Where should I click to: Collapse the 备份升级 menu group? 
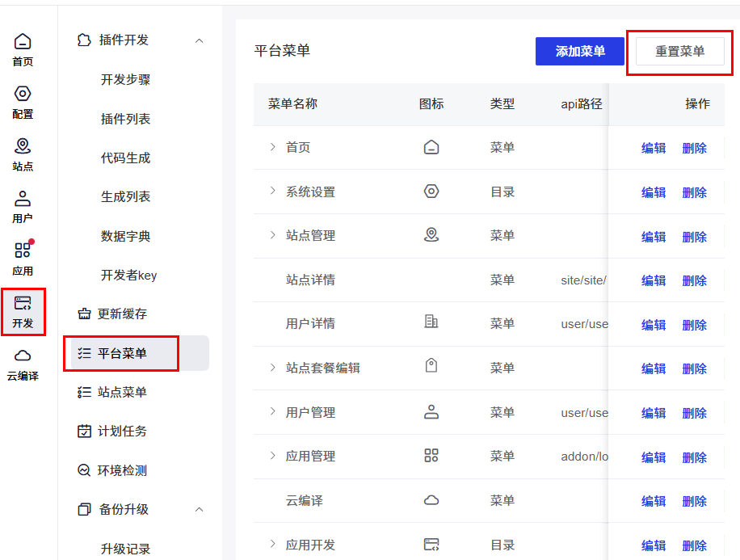point(200,510)
